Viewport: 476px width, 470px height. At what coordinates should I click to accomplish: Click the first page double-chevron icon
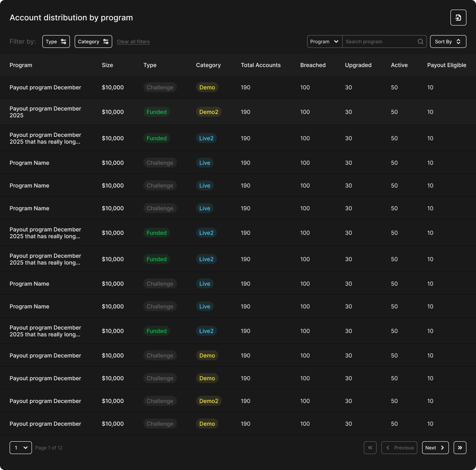pos(370,448)
